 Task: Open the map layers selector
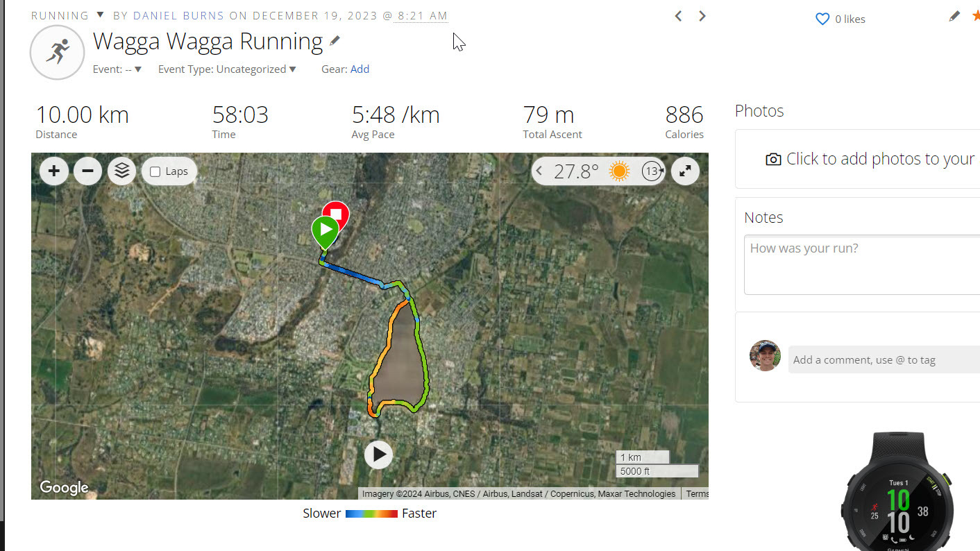point(121,171)
